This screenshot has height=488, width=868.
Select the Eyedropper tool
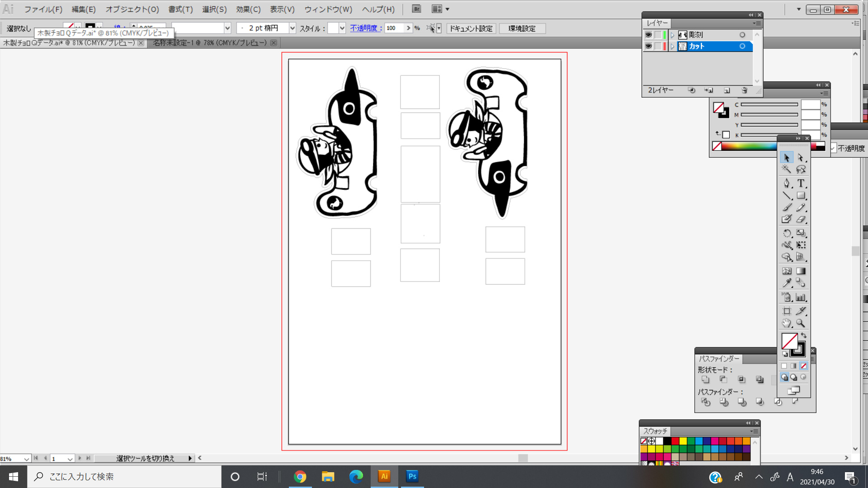point(787,283)
